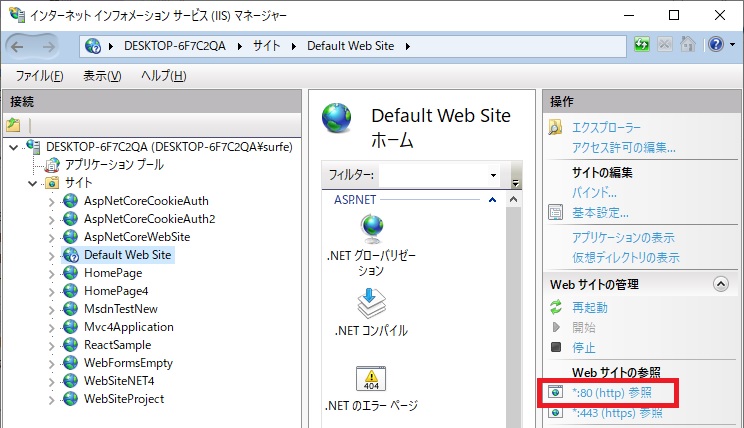Click the green 再起動 restart icon

(556, 307)
